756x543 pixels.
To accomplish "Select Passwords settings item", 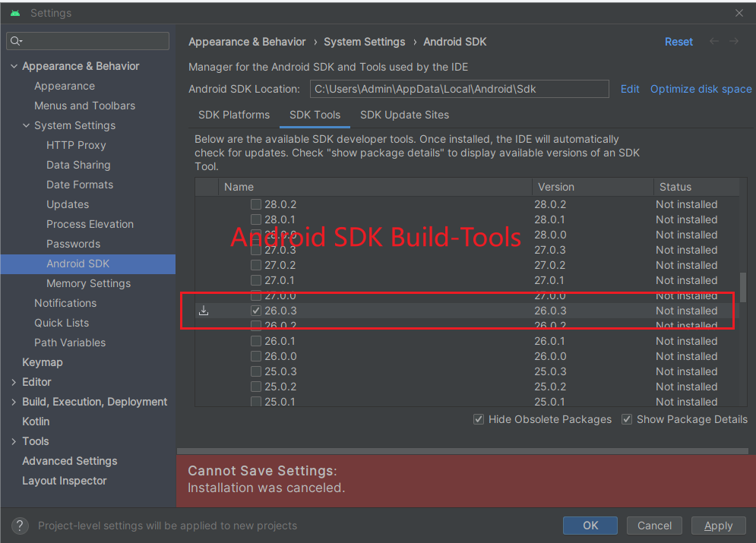I will (73, 244).
